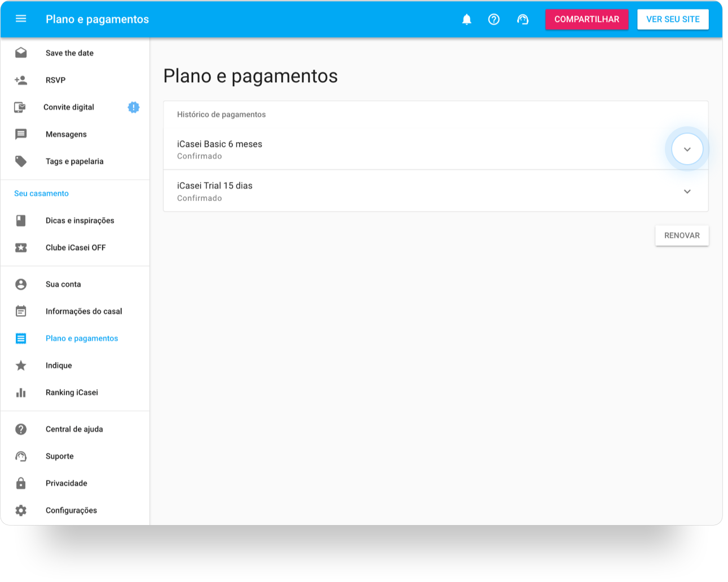
Task: Click the Ranking iCasei bar chart icon
Action: (21, 393)
